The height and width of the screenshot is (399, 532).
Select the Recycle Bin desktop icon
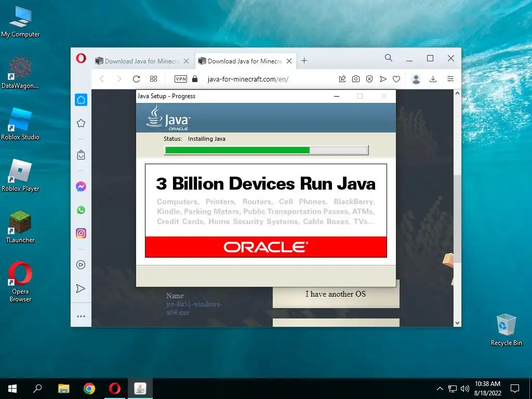pyautogui.click(x=506, y=330)
